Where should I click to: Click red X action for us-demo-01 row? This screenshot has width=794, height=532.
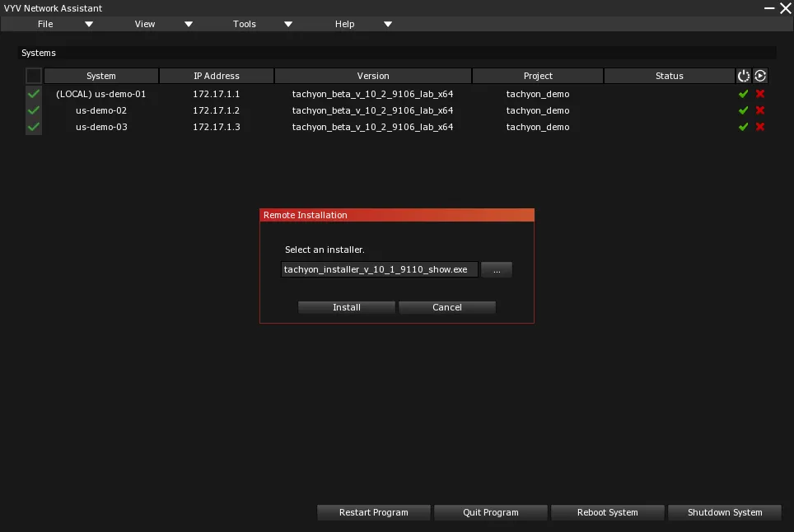coord(760,94)
